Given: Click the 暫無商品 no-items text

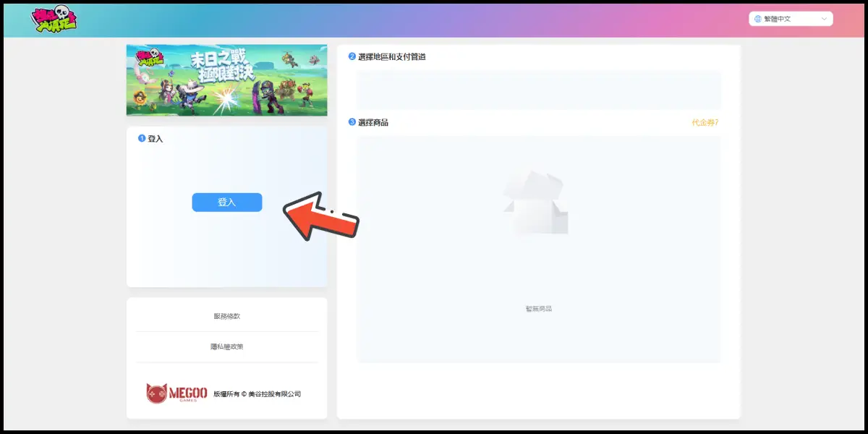Looking at the screenshot, I should (539, 309).
